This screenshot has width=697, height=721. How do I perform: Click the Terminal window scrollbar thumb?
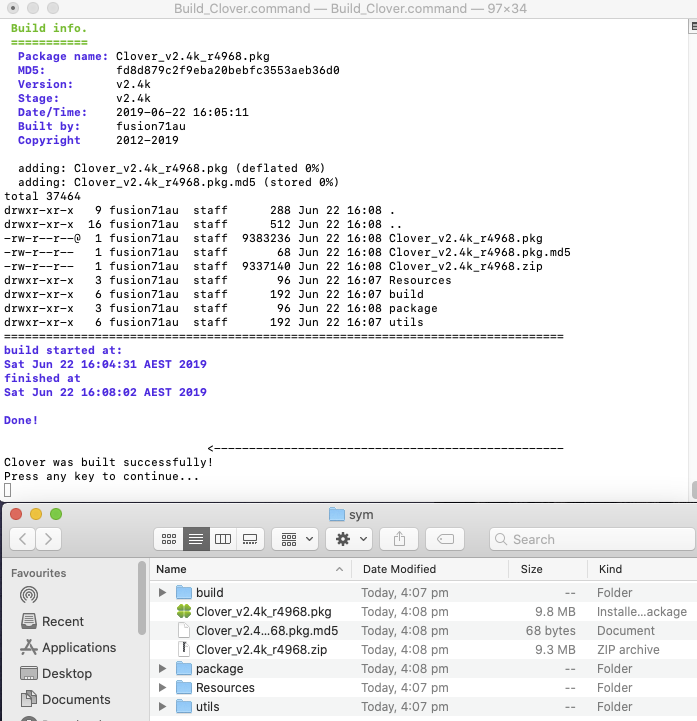coord(694,490)
